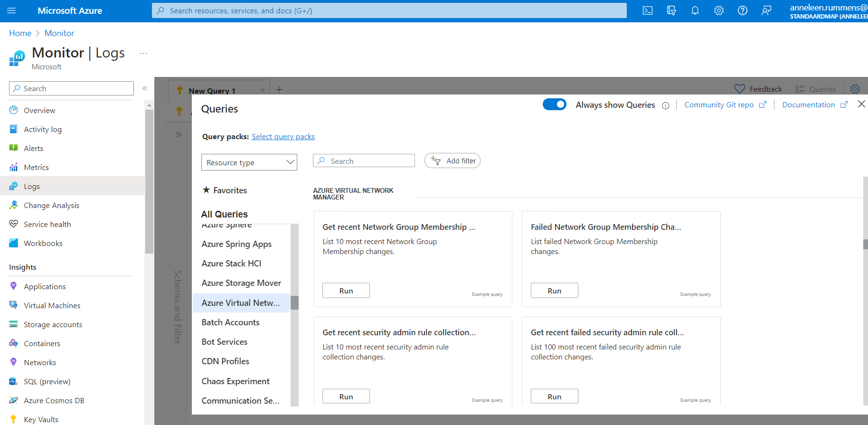
Task: Click the Key Vaults key icon
Action: (14, 419)
